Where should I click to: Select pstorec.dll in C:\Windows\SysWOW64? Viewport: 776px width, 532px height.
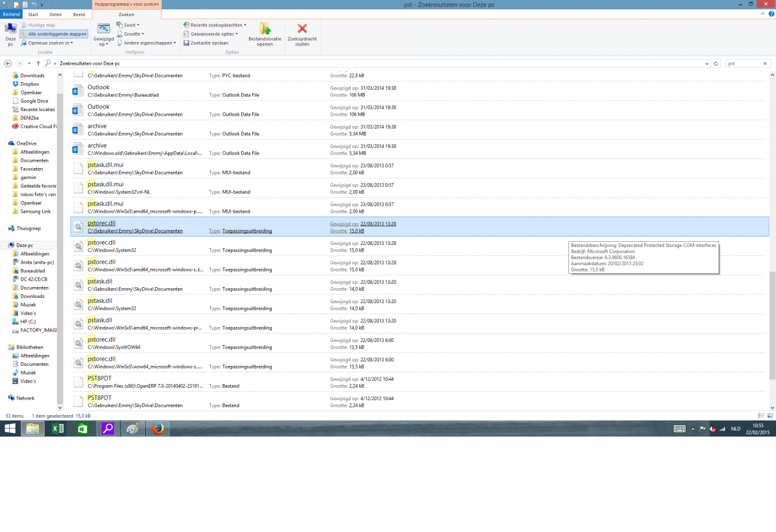[x=420, y=343]
